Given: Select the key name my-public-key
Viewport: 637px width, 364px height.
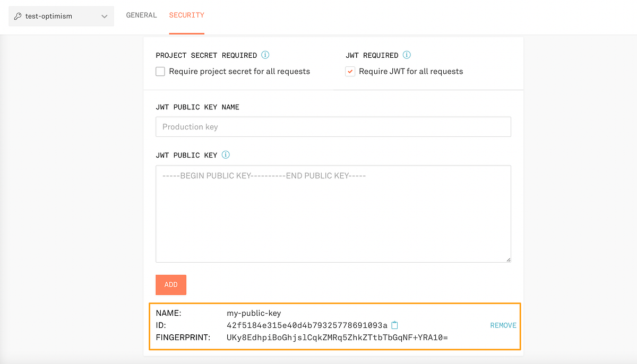Looking at the screenshot, I should (x=254, y=314).
